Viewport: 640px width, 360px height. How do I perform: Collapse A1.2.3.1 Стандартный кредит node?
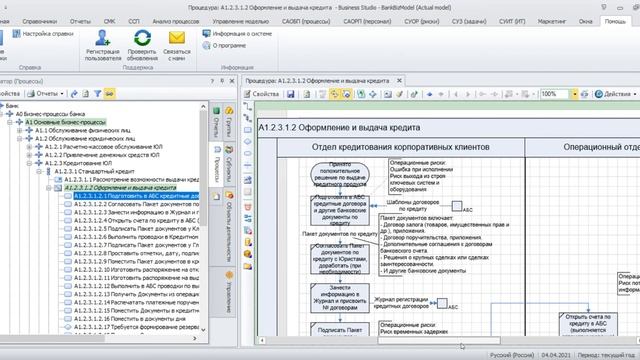coord(39,171)
